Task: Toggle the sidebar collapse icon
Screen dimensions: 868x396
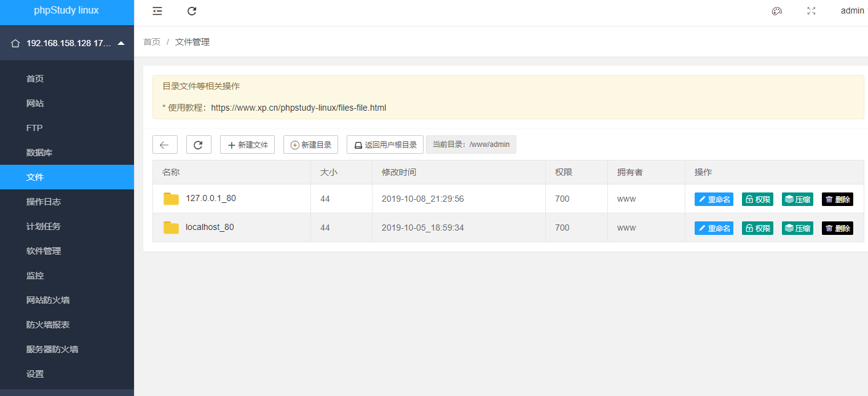Action: click(x=157, y=11)
